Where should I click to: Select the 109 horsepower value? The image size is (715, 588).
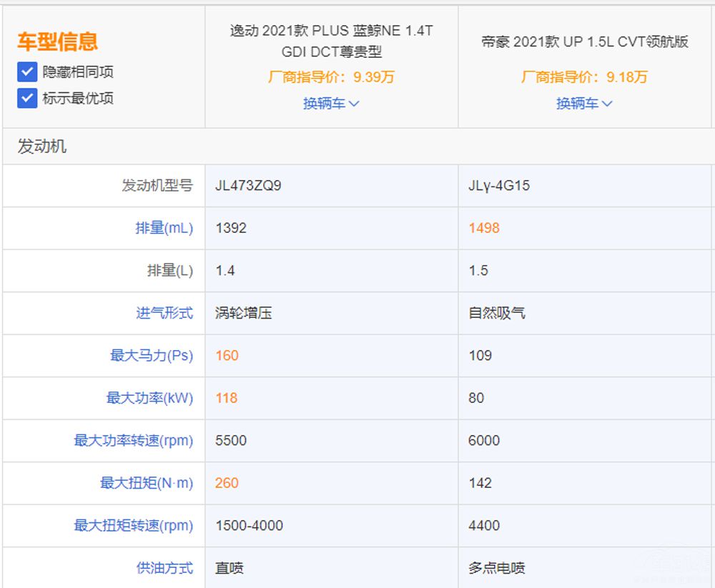[x=480, y=355]
